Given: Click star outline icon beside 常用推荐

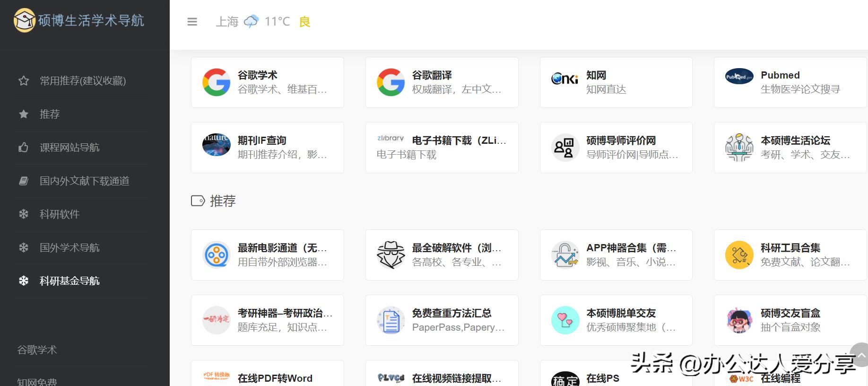Looking at the screenshot, I should coord(24,81).
